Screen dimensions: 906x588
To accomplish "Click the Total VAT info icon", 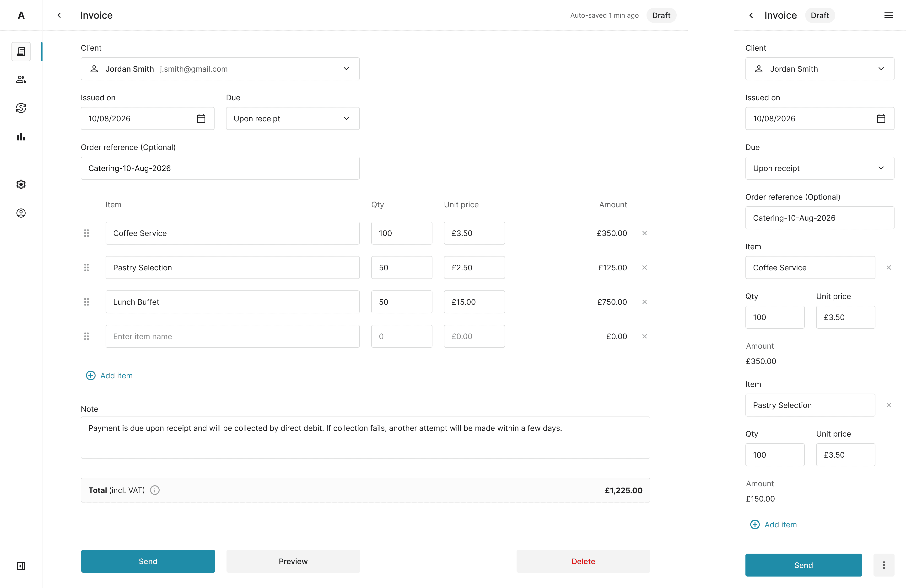I will pos(155,490).
